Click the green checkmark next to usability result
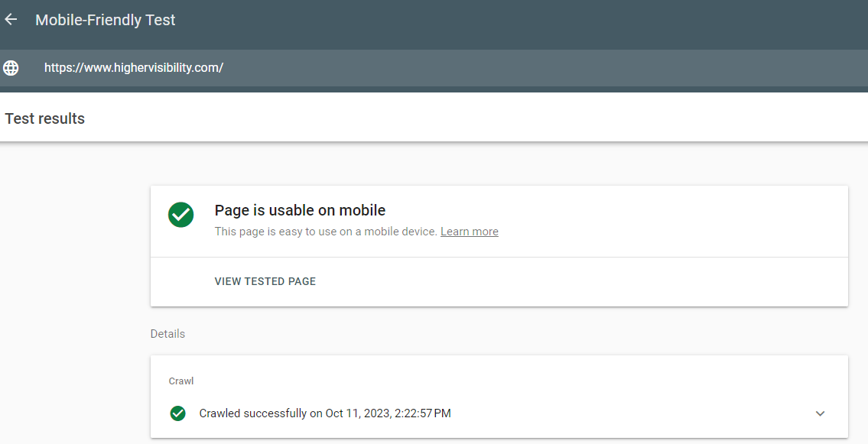Viewport: 868px width, 444px height. 180,215
